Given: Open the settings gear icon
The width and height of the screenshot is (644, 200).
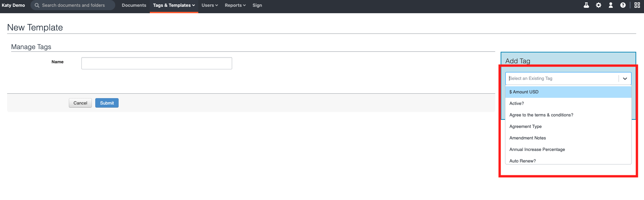Looking at the screenshot, I should click(599, 5).
